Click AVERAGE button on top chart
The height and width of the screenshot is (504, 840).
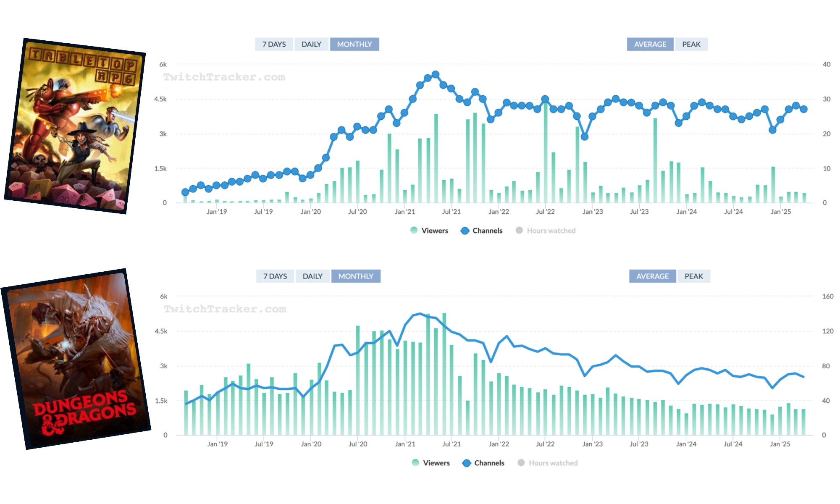[x=650, y=44]
